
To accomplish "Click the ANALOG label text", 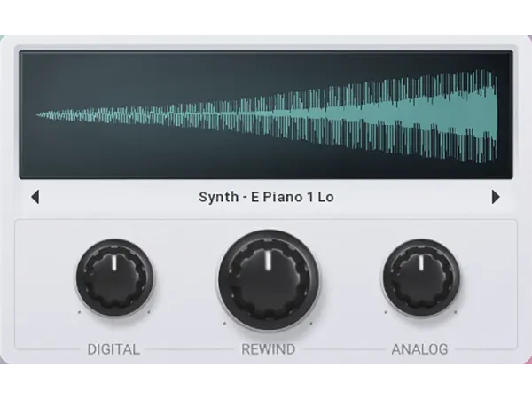I will [419, 349].
